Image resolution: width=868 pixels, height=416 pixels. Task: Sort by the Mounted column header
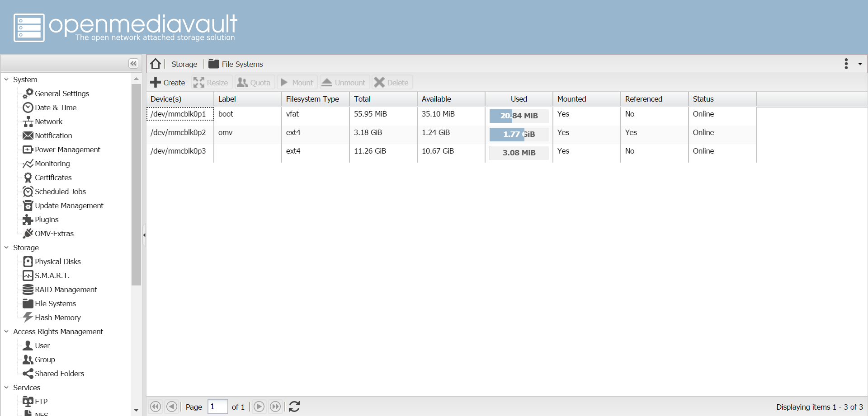click(x=587, y=99)
